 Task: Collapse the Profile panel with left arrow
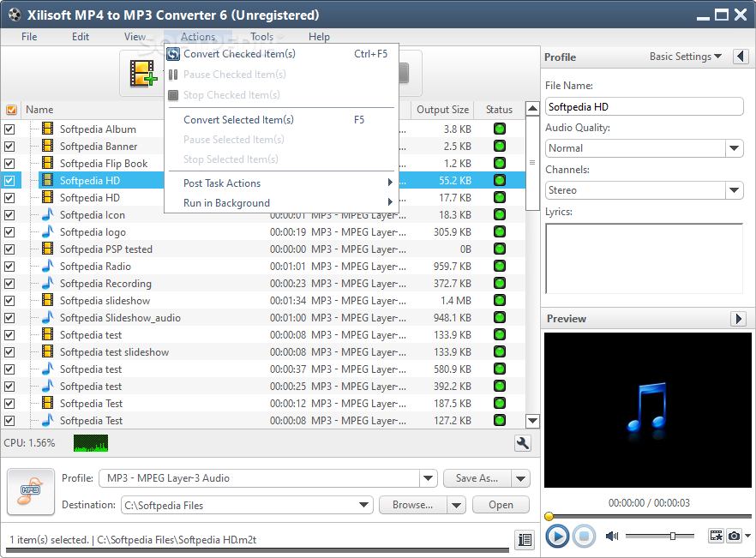coord(741,57)
